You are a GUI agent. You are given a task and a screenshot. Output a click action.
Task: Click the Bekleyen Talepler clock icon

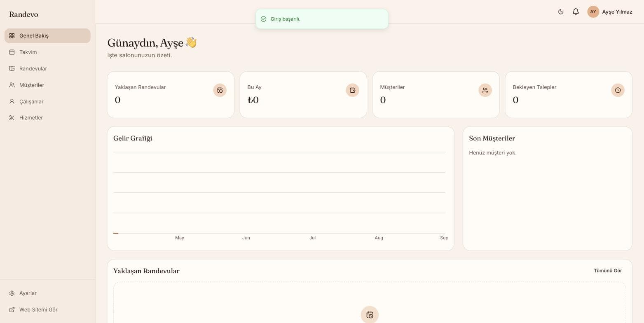click(618, 90)
